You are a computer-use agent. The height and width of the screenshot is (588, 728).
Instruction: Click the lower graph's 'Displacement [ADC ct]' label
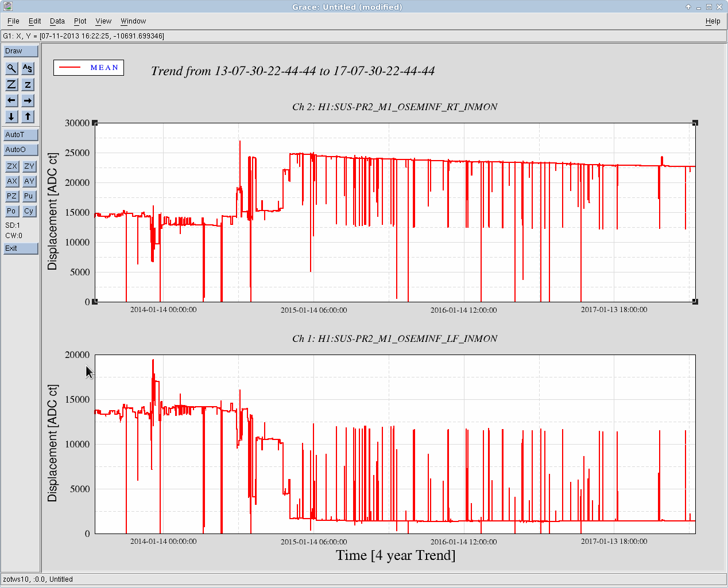click(x=53, y=443)
